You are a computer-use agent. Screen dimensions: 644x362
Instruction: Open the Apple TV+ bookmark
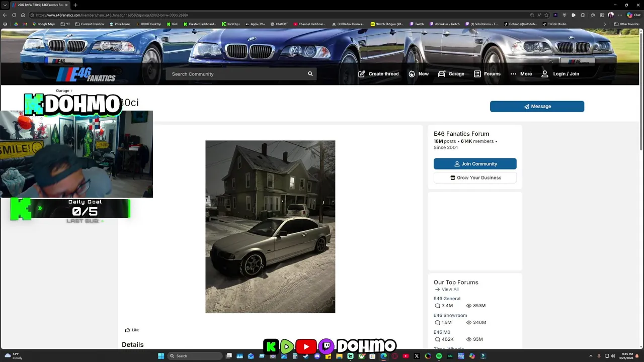tap(255, 24)
